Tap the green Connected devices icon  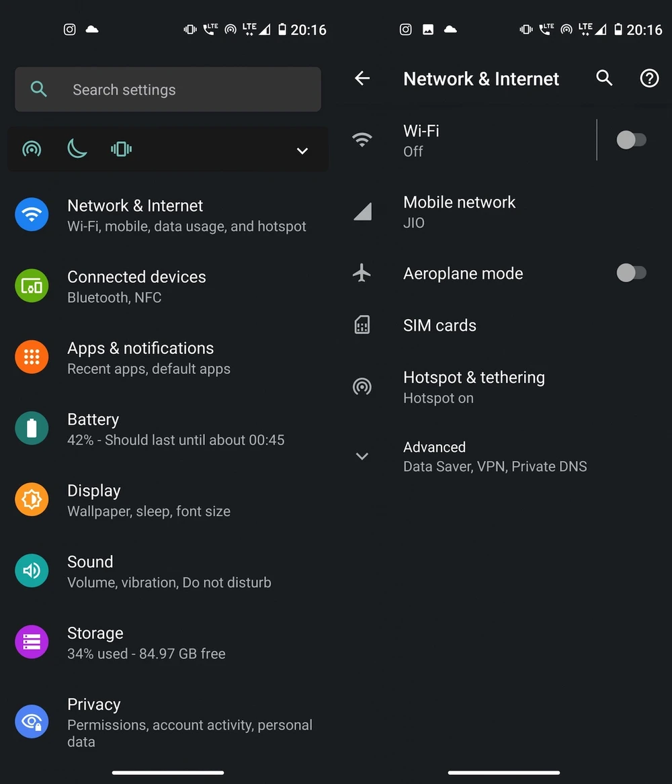point(32,286)
